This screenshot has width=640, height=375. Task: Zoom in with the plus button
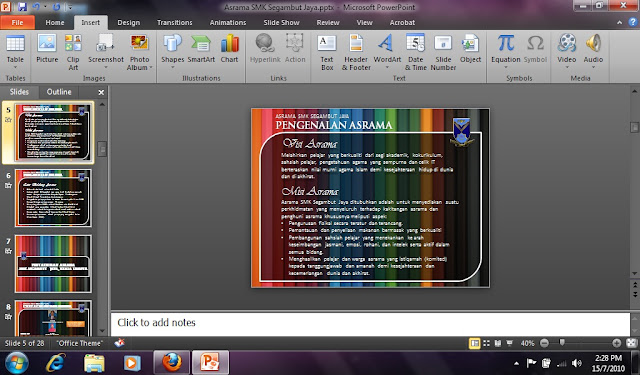point(616,343)
